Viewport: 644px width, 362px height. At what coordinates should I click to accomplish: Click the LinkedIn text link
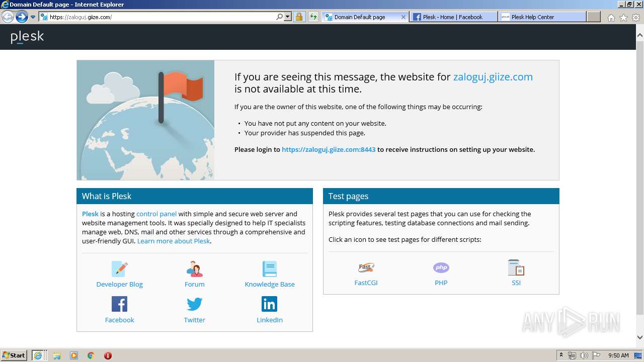tap(270, 320)
